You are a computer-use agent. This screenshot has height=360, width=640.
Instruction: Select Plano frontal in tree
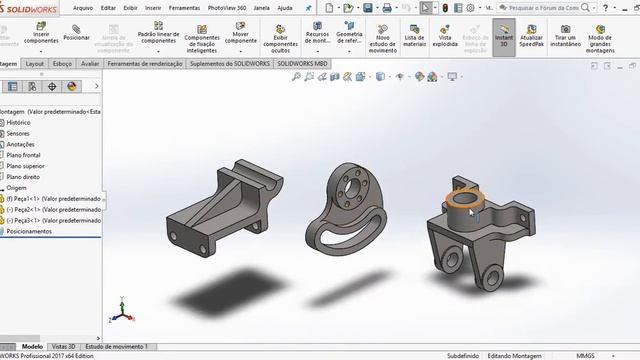[x=23, y=155]
